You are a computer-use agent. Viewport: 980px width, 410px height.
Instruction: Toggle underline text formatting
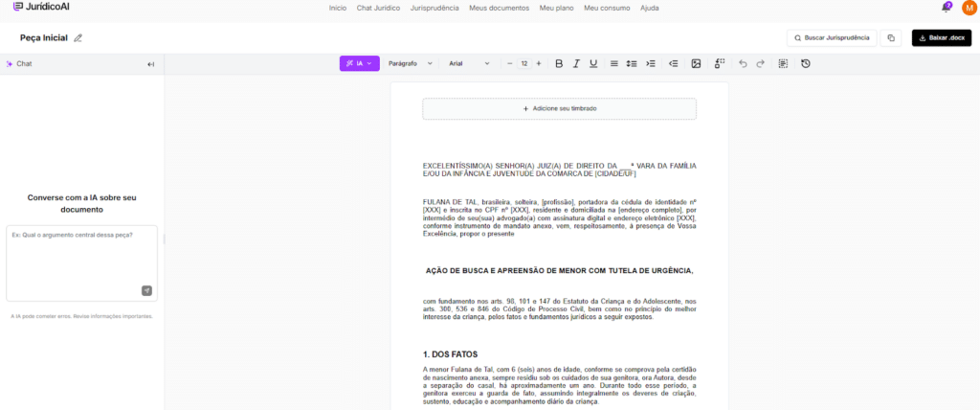pyautogui.click(x=593, y=63)
